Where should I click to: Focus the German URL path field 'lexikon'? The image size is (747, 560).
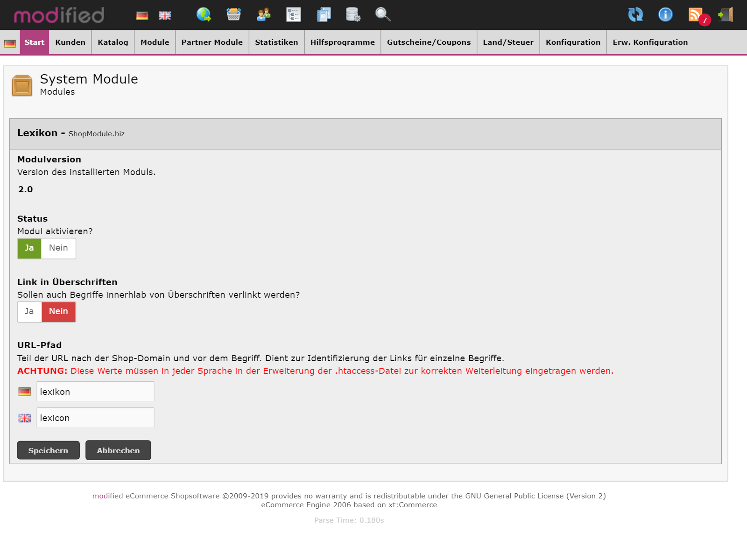[95, 392]
